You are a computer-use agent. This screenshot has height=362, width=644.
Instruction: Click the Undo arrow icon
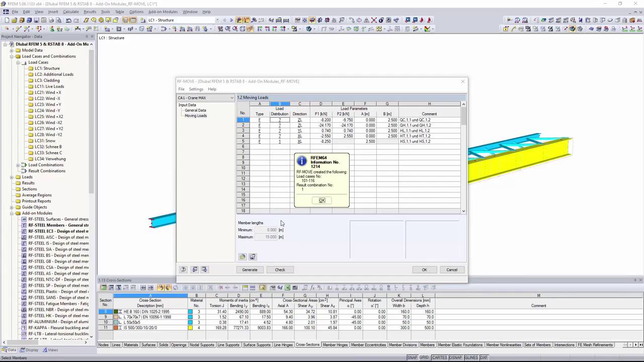(x=68, y=20)
